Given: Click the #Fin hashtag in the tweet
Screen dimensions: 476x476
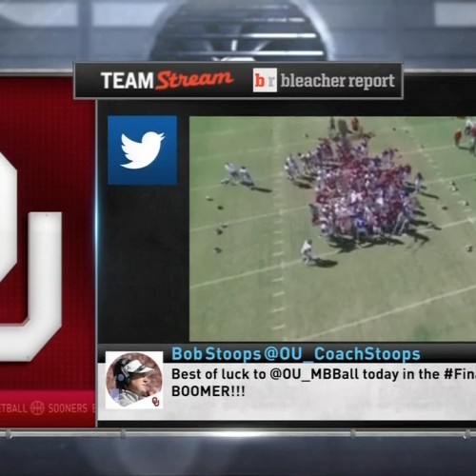Looking at the screenshot, I should (x=460, y=374).
